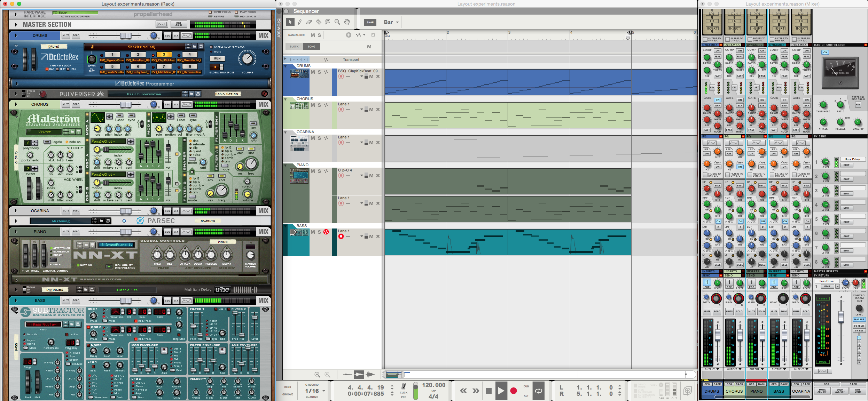The width and height of the screenshot is (868, 401).
Task: Solo the BASS channel in the rack
Action: pyautogui.click(x=76, y=300)
